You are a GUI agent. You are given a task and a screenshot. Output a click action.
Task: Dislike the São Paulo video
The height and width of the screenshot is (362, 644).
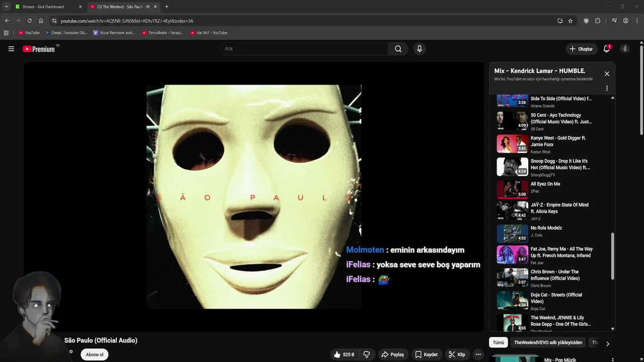367,354
